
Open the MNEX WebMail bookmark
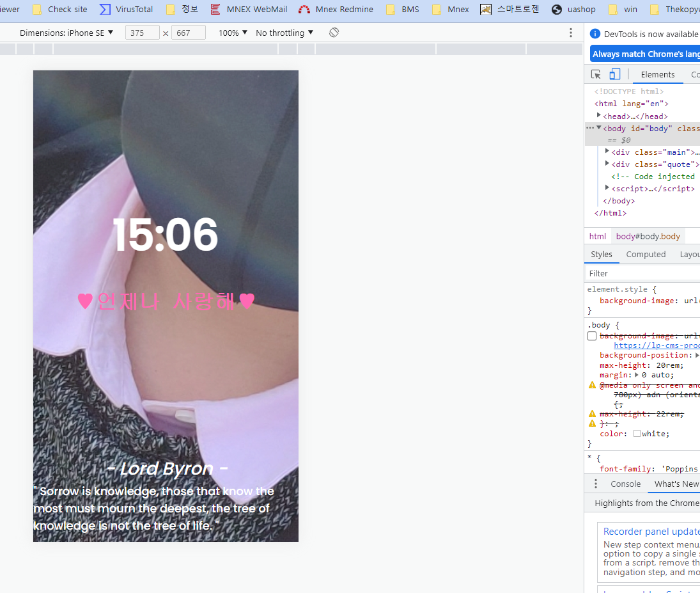click(249, 10)
